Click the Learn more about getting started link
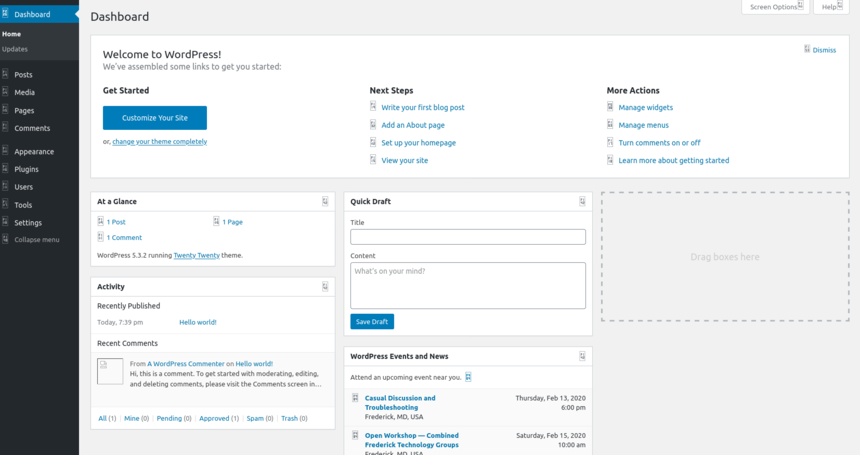 (x=674, y=160)
